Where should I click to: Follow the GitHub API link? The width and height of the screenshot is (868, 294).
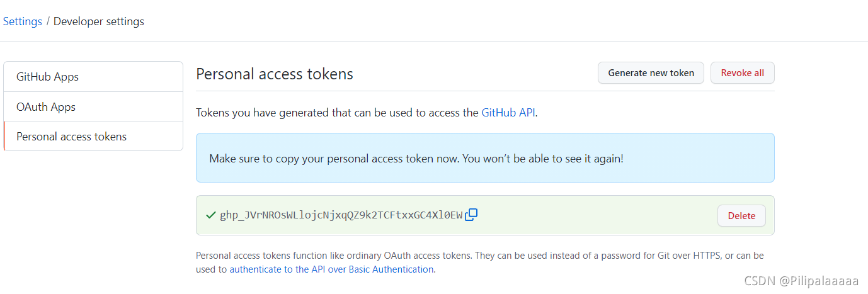pyautogui.click(x=508, y=113)
